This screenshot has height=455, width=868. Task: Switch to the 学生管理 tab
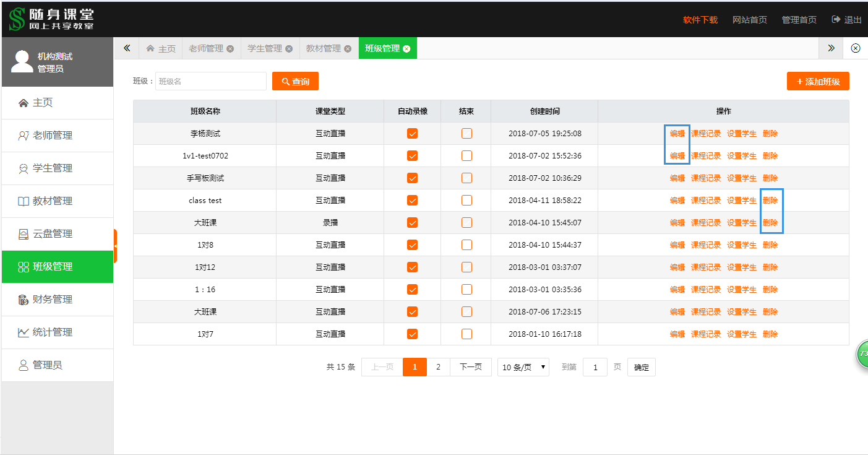(264, 48)
